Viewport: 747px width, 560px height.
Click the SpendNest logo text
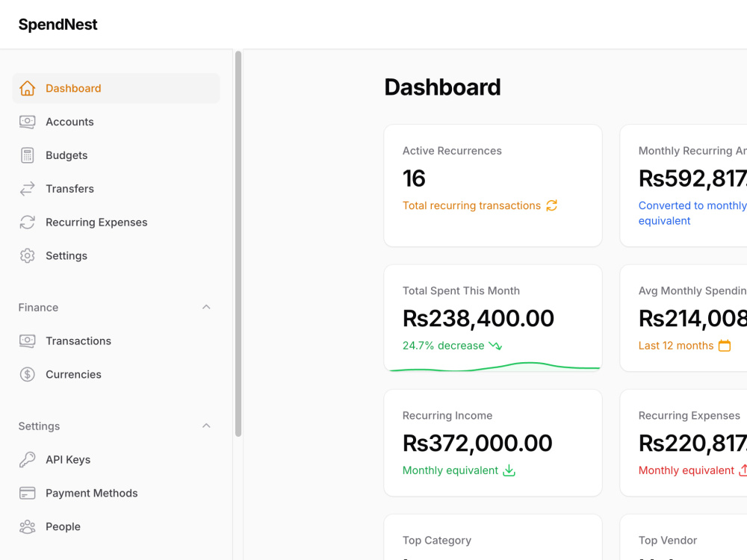click(x=58, y=25)
